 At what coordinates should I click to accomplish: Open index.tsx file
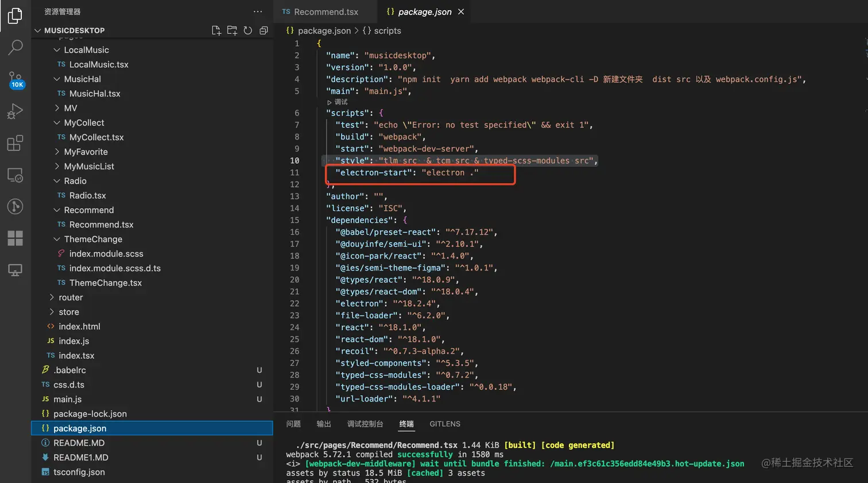tap(152, 356)
